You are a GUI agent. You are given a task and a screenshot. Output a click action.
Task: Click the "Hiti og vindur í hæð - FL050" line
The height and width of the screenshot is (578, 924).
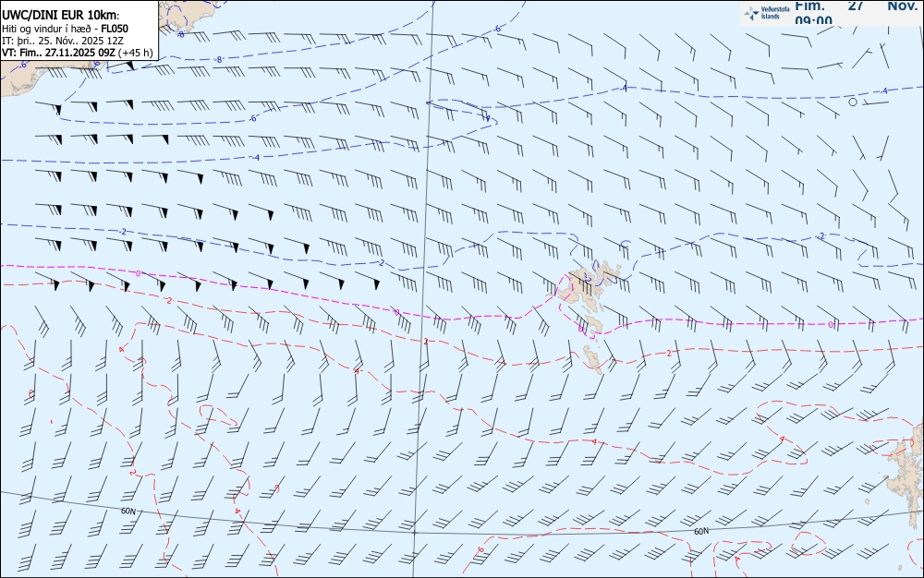pos(65,29)
